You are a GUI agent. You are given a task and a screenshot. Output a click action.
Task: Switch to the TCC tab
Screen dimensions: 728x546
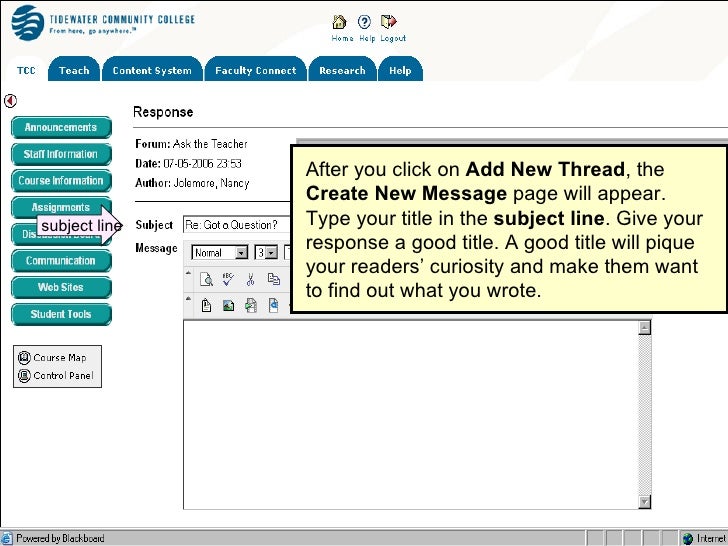click(x=26, y=71)
